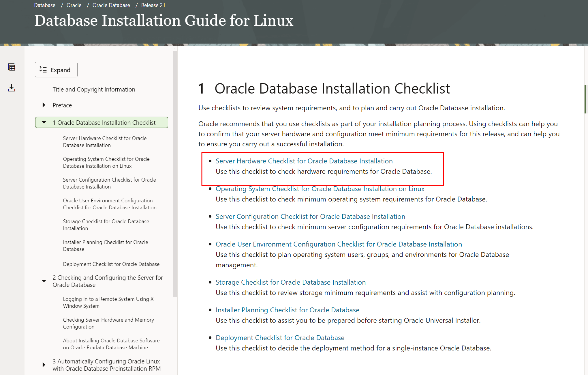Open Oracle User Environment Configuration Checklist link
The image size is (588, 375).
point(339,244)
